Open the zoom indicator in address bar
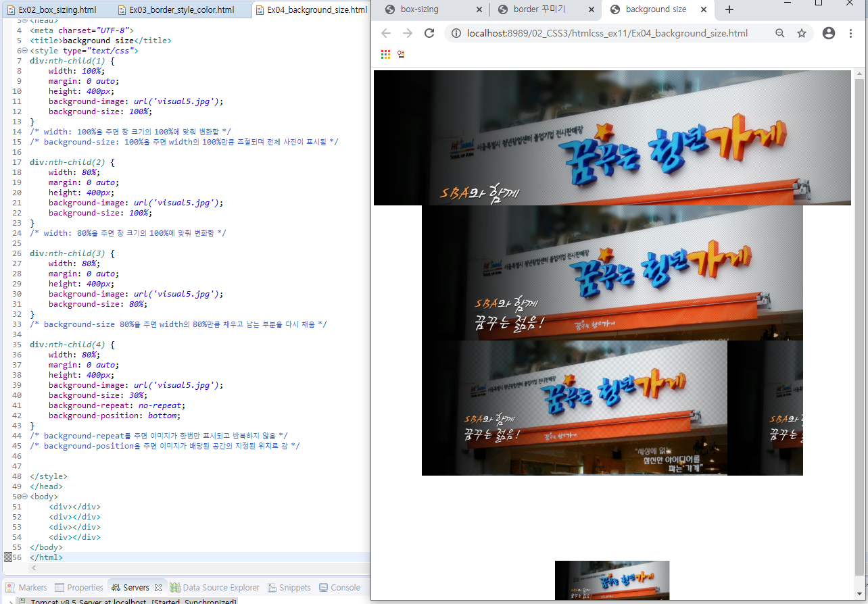 [780, 33]
